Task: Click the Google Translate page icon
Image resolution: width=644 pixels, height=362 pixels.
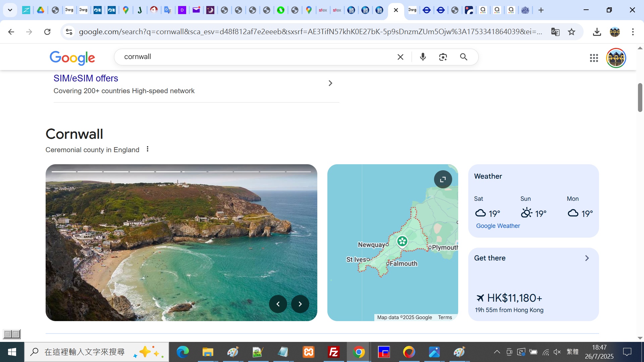Action: pyautogui.click(x=555, y=32)
